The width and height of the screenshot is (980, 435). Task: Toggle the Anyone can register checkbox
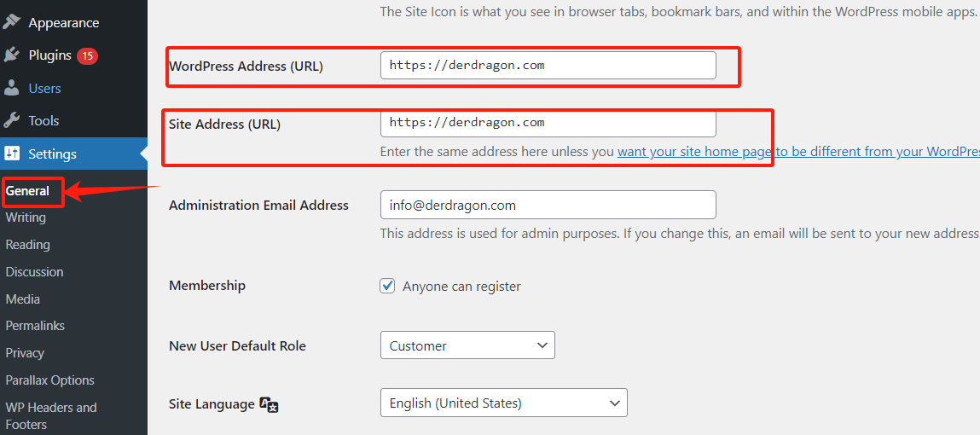coord(387,287)
